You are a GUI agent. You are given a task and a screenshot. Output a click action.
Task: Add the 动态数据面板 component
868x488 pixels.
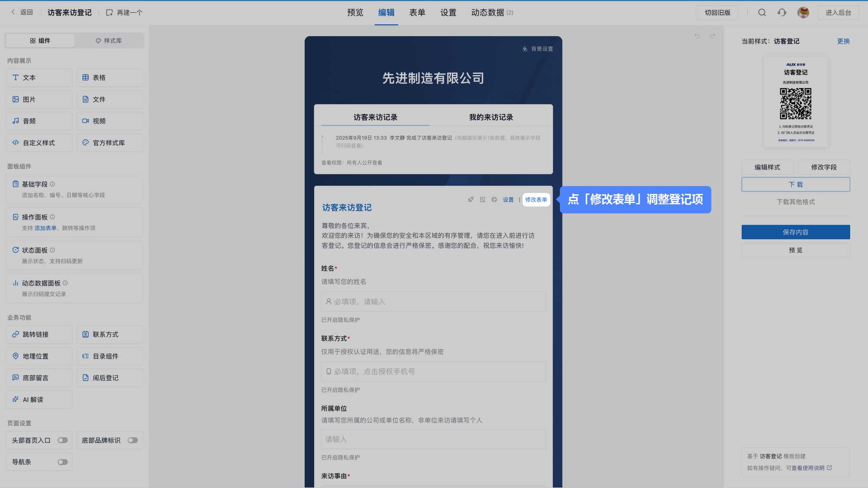coord(75,288)
